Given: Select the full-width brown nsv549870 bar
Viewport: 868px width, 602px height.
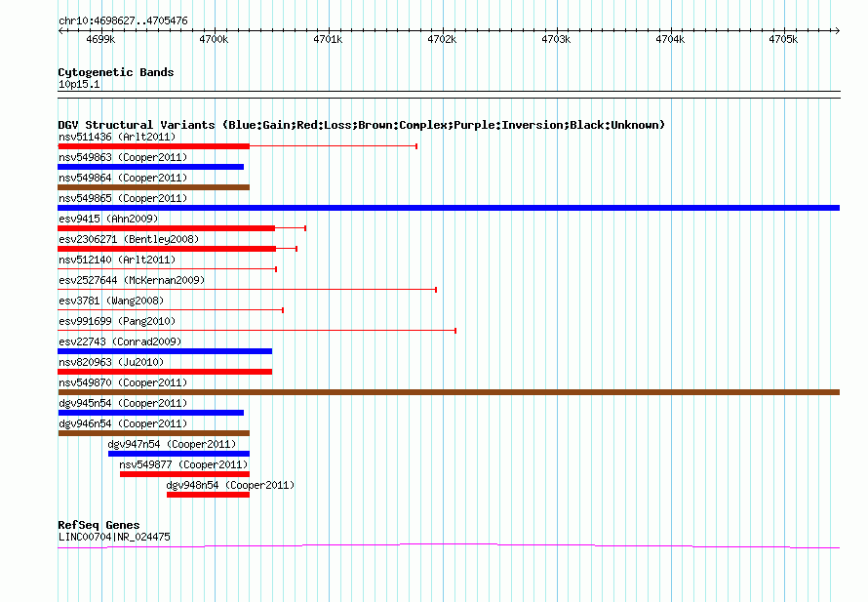Looking at the screenshot, I should pos(449,392).
